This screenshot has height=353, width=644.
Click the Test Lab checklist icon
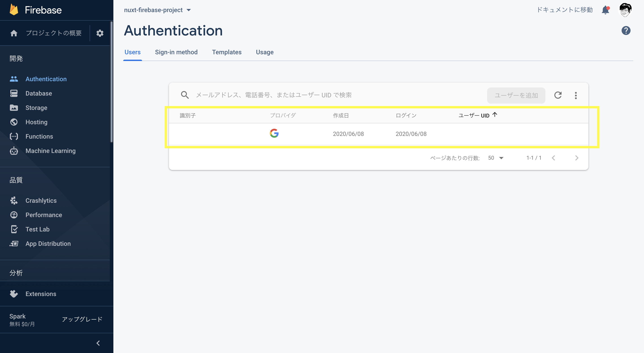pyautogui.click(x=14, y=229)
